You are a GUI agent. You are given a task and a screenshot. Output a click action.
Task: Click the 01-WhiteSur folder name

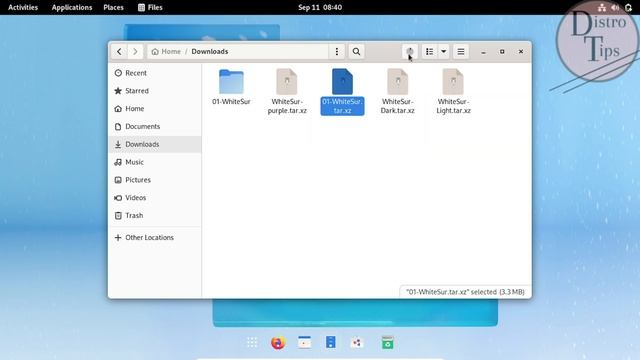(231, 102)
